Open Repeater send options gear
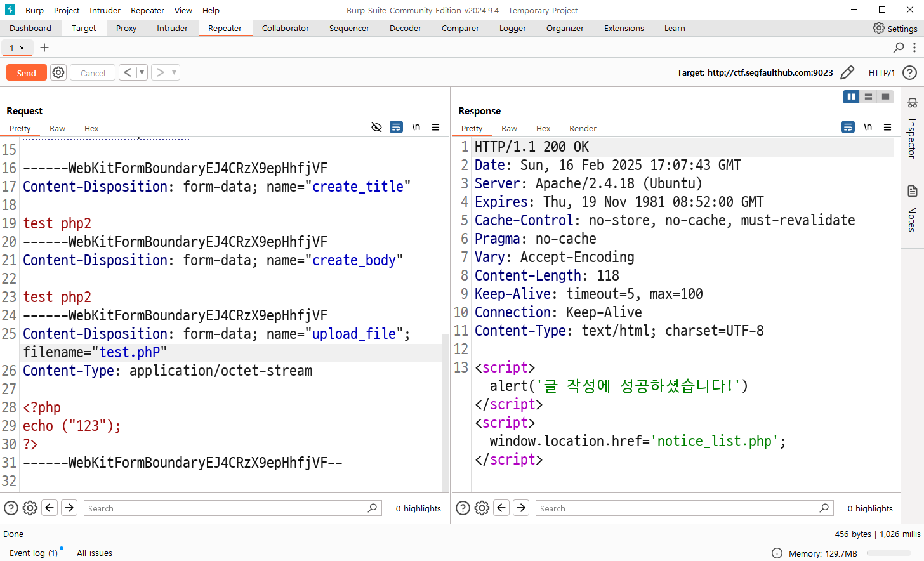Screen dimensions: 924x561 click(58, 72)
